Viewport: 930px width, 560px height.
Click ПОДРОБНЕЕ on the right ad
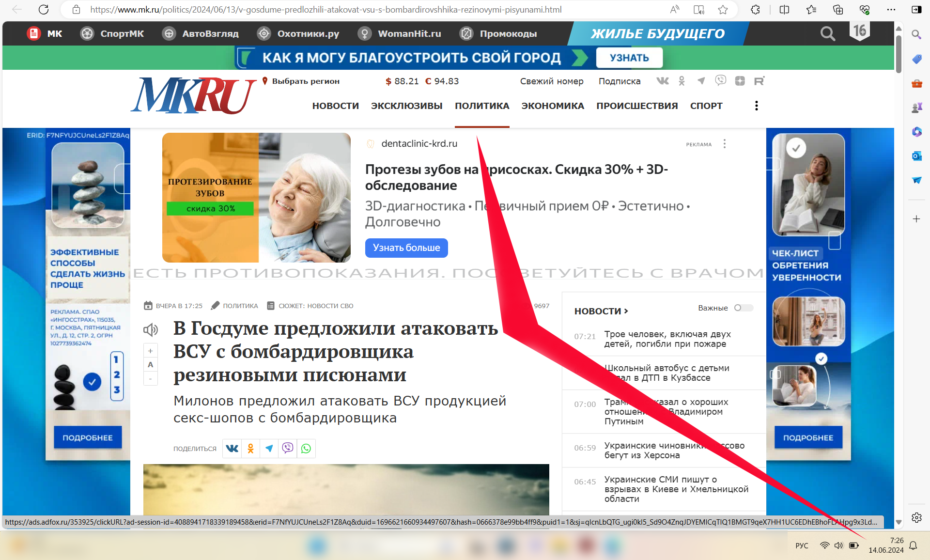pos(808,437)
